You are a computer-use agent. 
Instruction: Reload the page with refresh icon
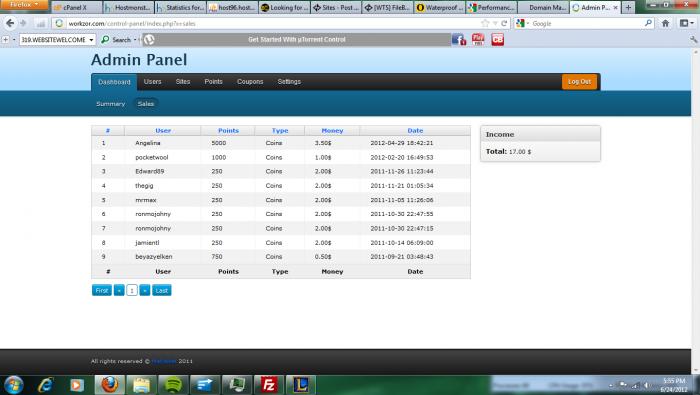coord(504,23)
